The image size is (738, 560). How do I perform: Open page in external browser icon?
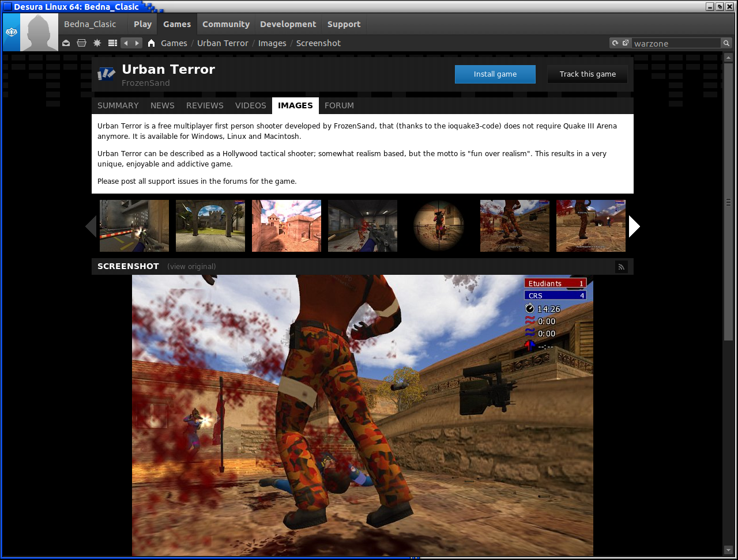click(626, 43)
